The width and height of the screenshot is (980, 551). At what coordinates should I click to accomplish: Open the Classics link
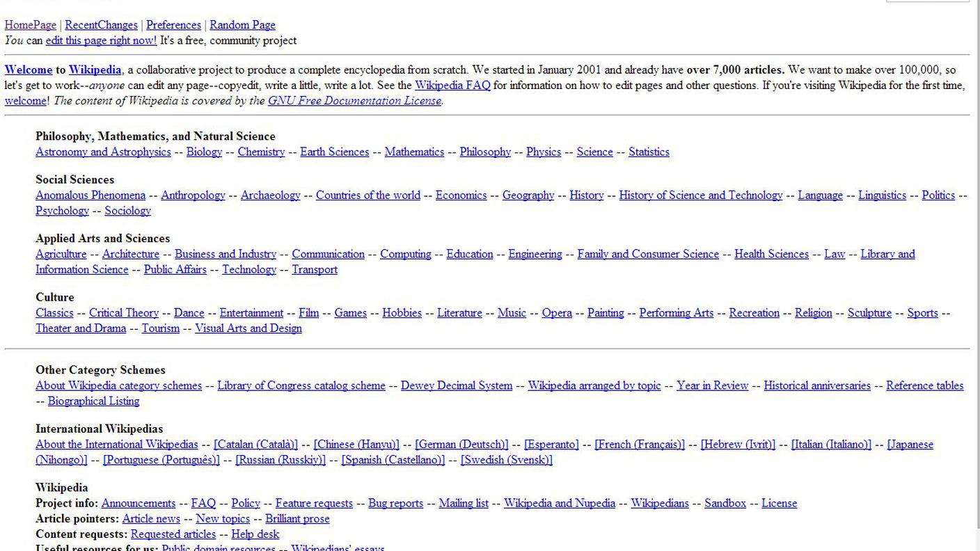point(54,313)
